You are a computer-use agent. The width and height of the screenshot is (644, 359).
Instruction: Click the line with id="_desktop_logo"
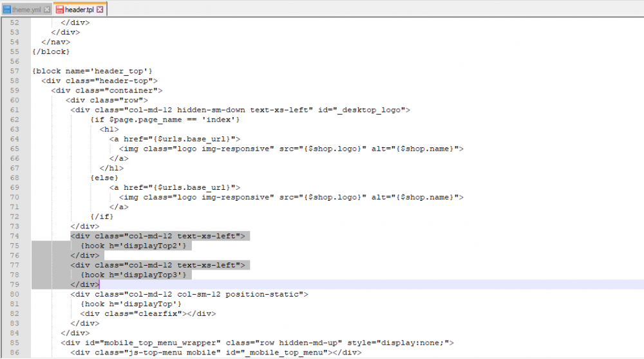tap(240, 110)
